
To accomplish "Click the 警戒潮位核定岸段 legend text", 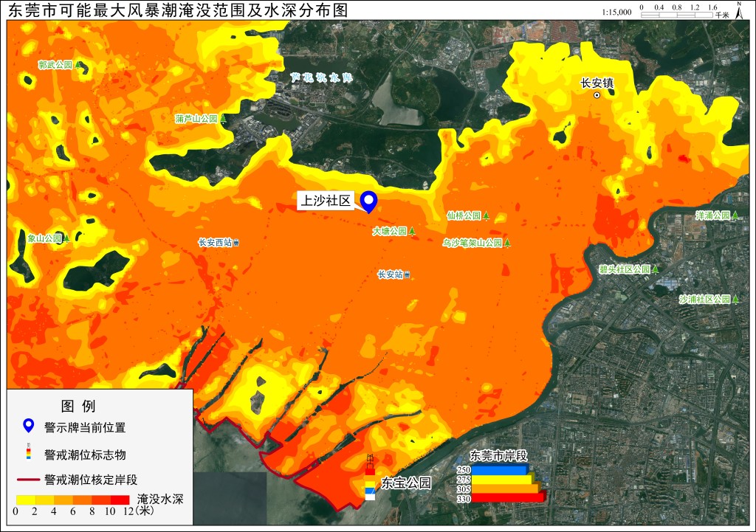I will pos(91,480).
